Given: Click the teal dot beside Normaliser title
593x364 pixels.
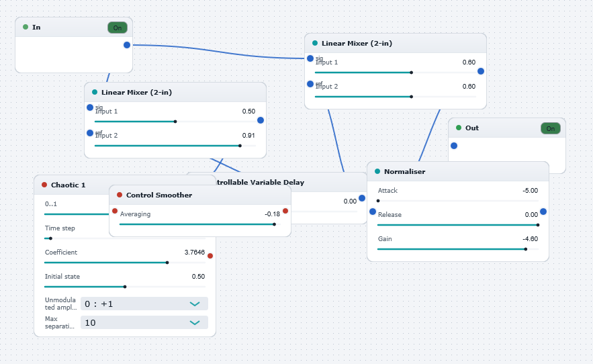Looking at the screenshot, I should click(x=377, y=171).
